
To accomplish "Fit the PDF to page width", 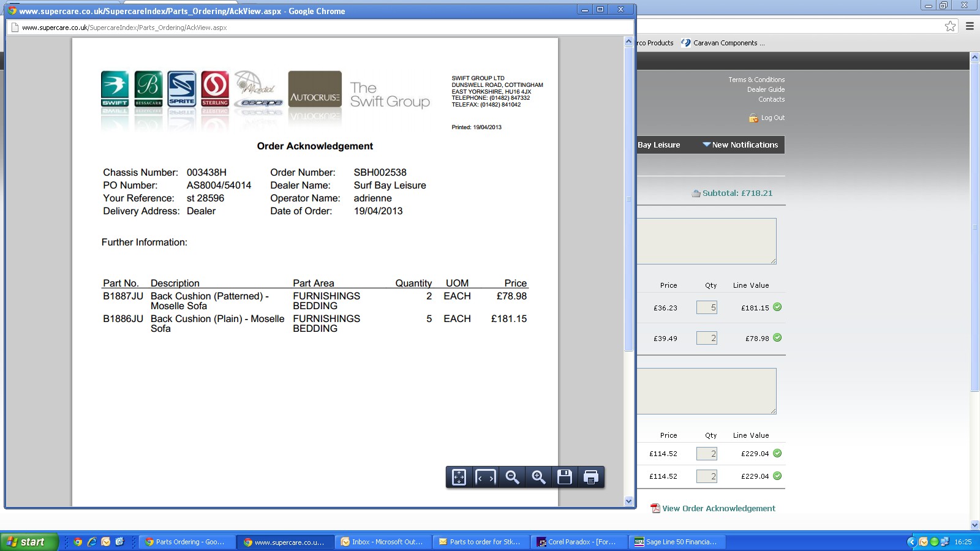I will [485, 477].
